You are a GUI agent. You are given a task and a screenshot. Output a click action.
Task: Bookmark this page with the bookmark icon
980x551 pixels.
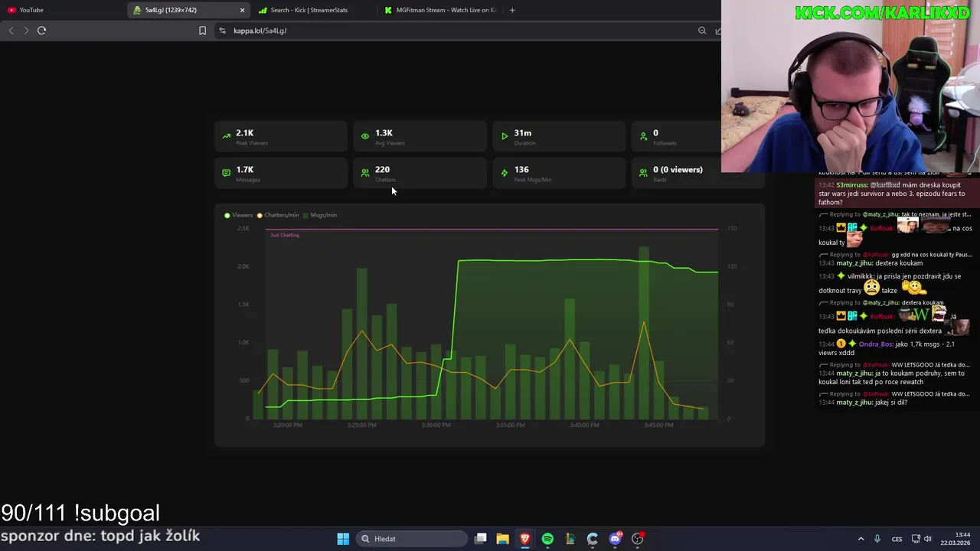tap(202, 31)
